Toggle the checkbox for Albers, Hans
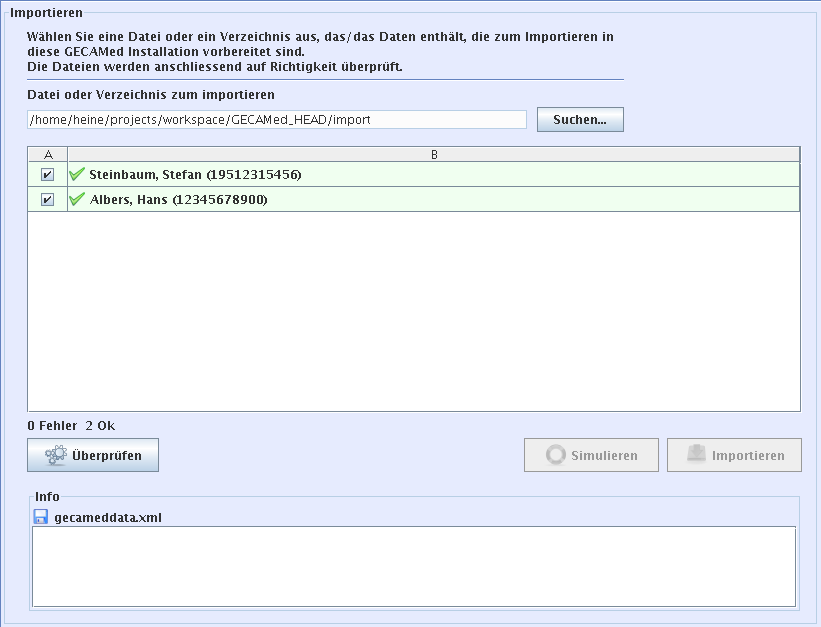821x627 pixels. 47,199
